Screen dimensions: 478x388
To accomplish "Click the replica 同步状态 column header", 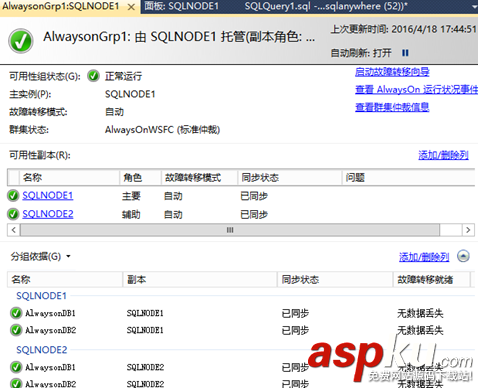I will point(290,177).
